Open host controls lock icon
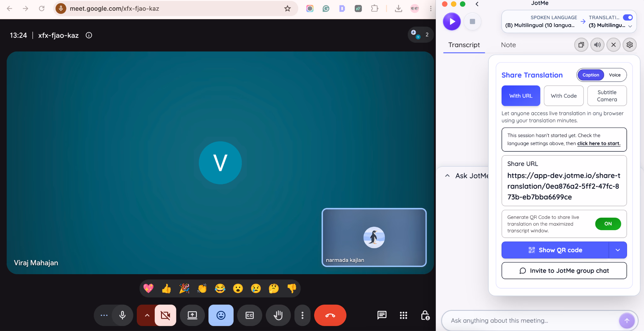The width and height of the screenshot is (644, 331). click(425, 315)
